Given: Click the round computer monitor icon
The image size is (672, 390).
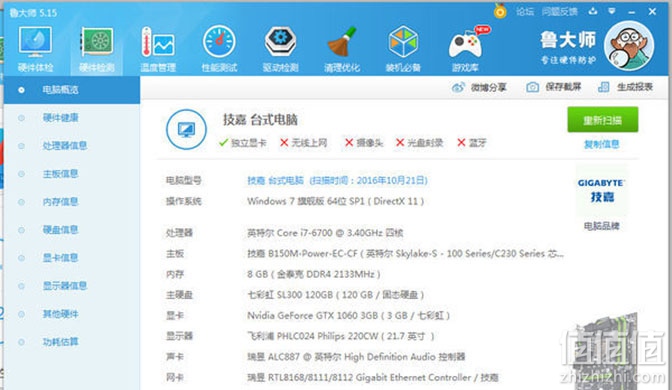Looking at the screenshot, I should pyautogui.click(x=186, y=129).
